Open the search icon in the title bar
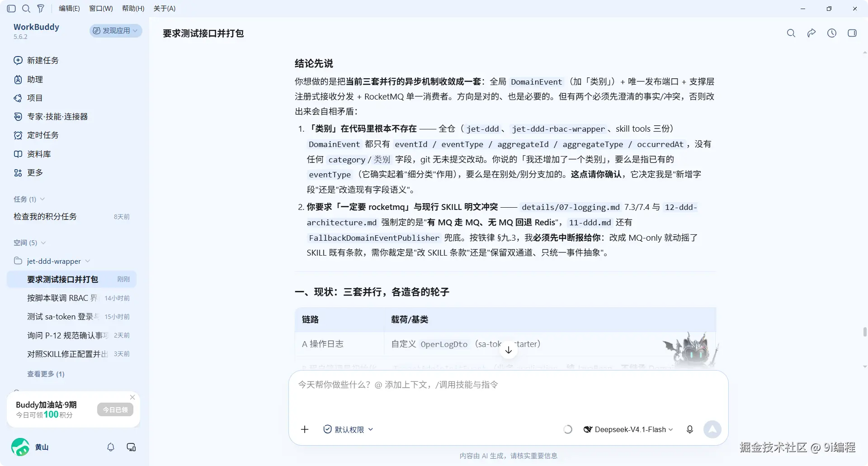This screenshot has width=868, height=466. tap(26, 9)
